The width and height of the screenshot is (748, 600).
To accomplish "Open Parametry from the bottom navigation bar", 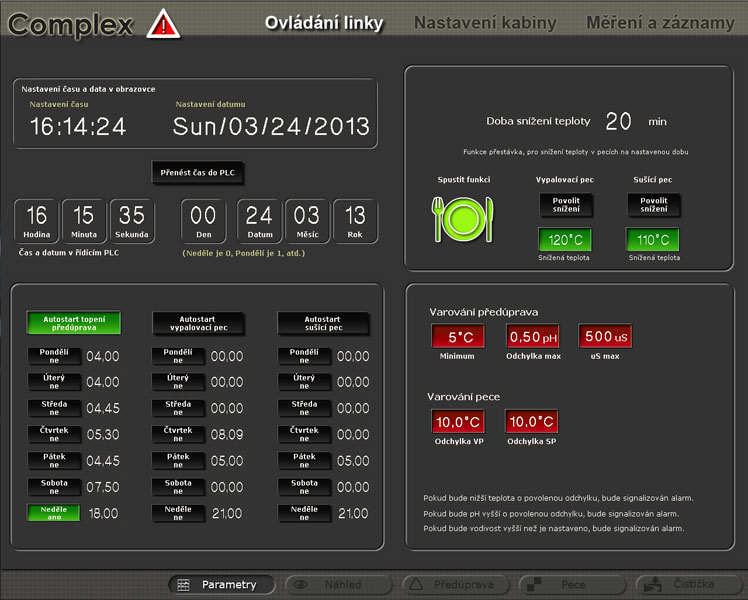I will pos(218,585).
